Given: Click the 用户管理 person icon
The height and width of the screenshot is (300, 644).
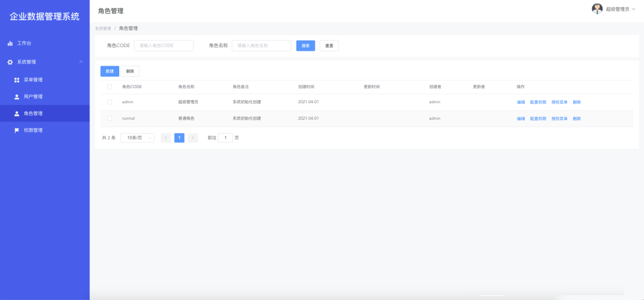Looking at the screenshot, I should pos(17,97).
